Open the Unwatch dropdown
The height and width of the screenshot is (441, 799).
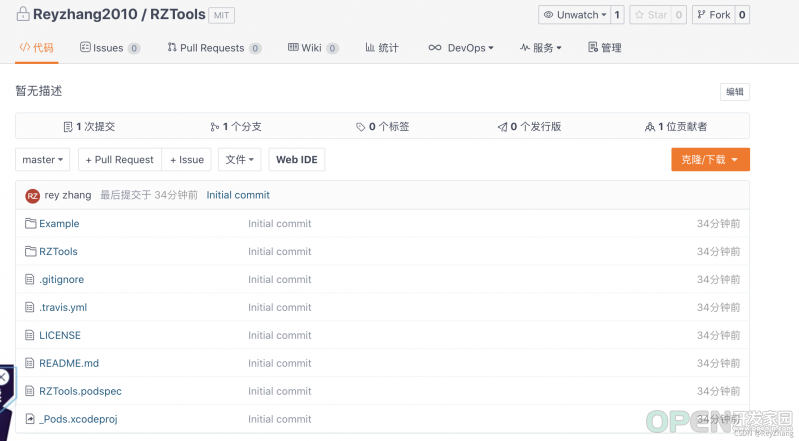tap(574, 15)
